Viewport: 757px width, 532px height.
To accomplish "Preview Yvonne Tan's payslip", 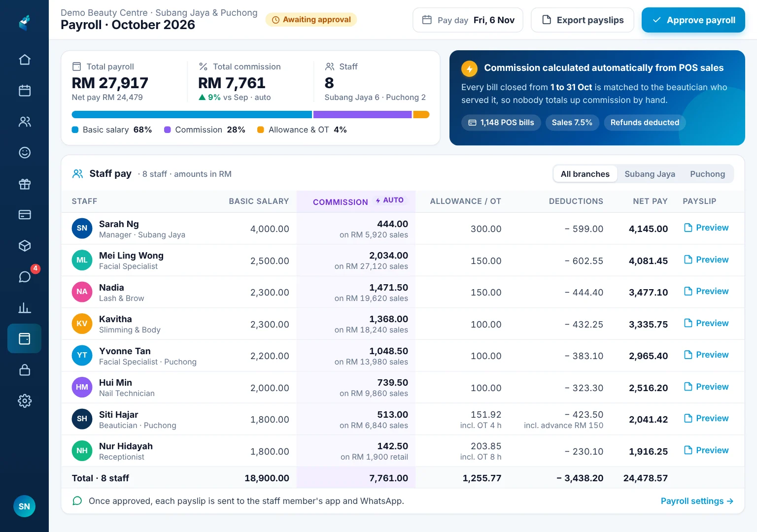I will click(706, 355).
